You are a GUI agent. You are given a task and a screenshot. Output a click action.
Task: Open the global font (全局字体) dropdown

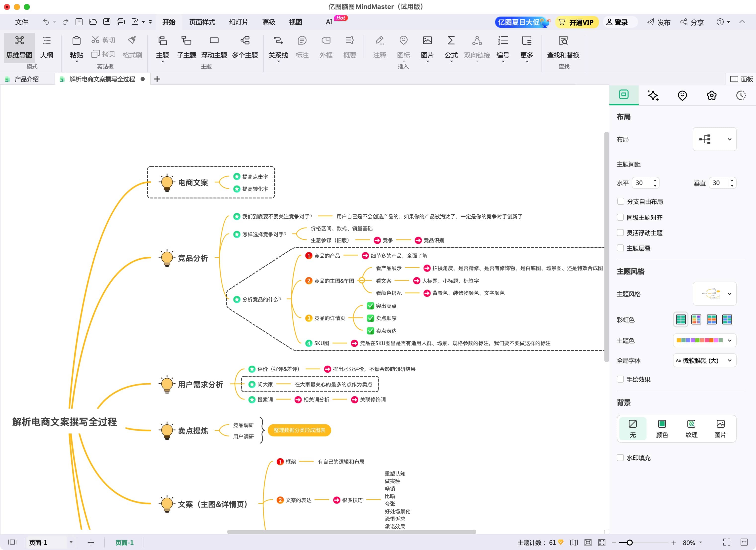pos(705,360)
